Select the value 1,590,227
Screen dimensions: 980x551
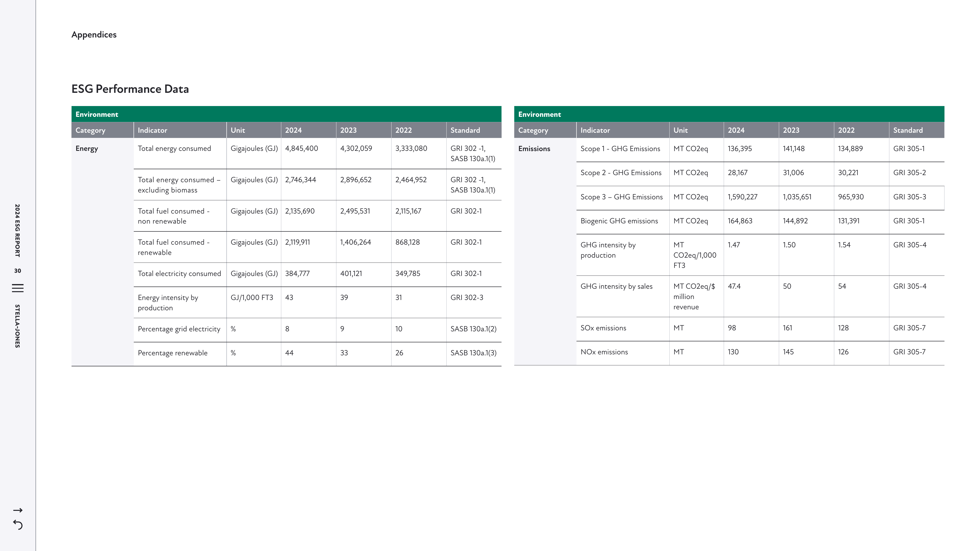[x=743, y=197]
